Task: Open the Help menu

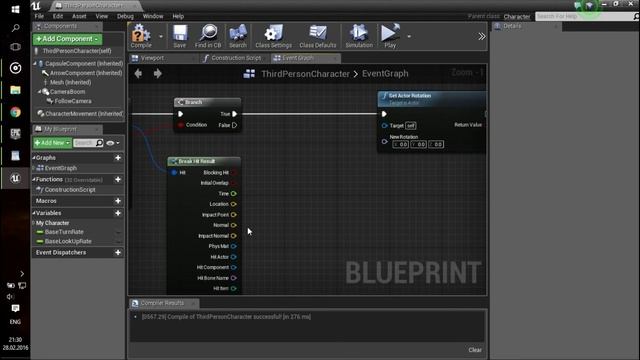Action: click(178, 16)
